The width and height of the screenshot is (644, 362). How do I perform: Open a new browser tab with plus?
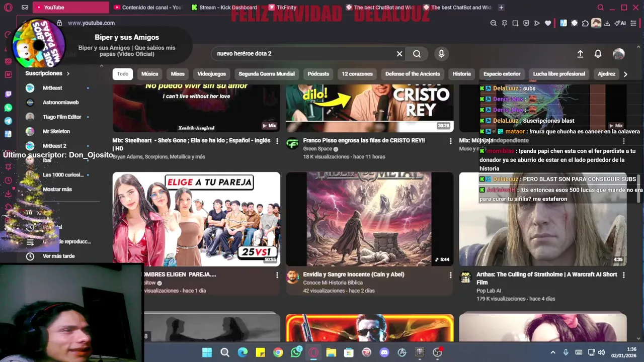click(x=501, y=8)
